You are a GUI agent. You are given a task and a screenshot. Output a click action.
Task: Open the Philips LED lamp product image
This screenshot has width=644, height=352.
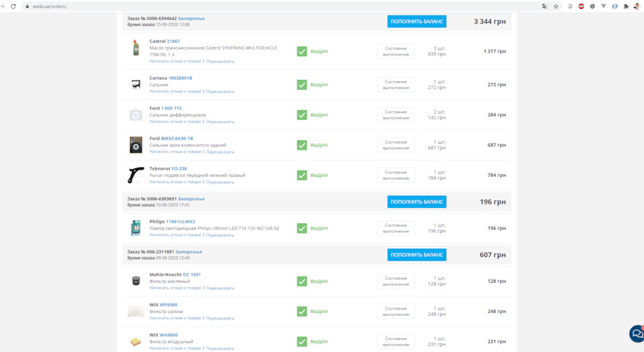(x=136, y=228)
